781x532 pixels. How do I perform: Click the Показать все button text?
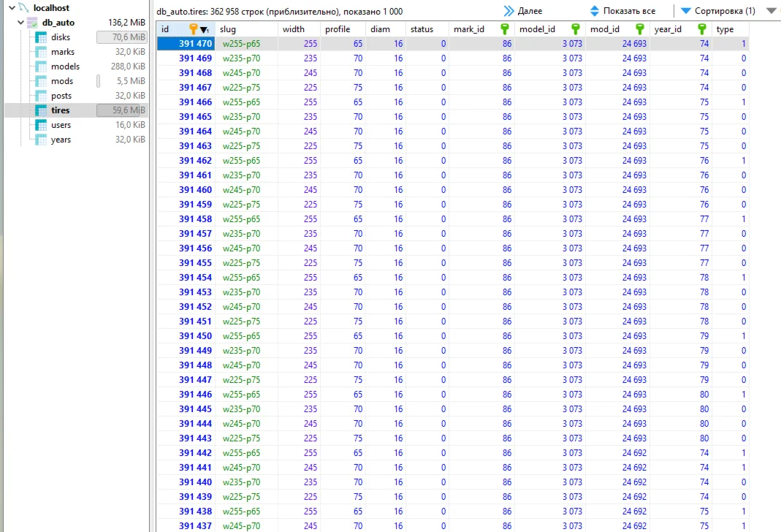pyautogui.click(x=629, y=11)
